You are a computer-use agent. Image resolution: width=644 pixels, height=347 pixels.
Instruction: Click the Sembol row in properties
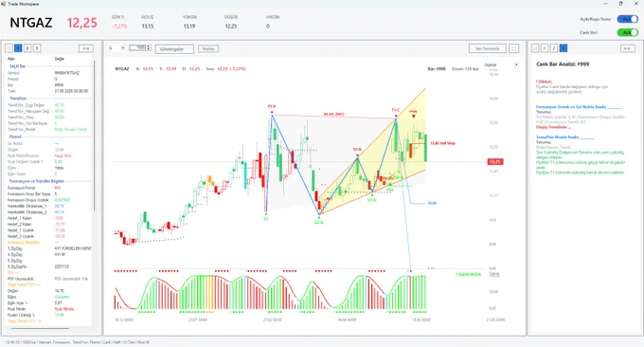[48, 73]
